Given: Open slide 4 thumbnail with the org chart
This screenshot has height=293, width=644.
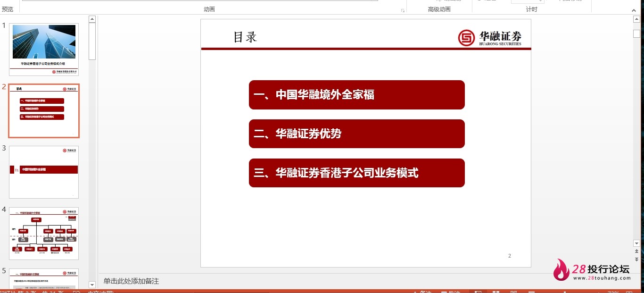Looking at the screenshot, I should 44,233.
